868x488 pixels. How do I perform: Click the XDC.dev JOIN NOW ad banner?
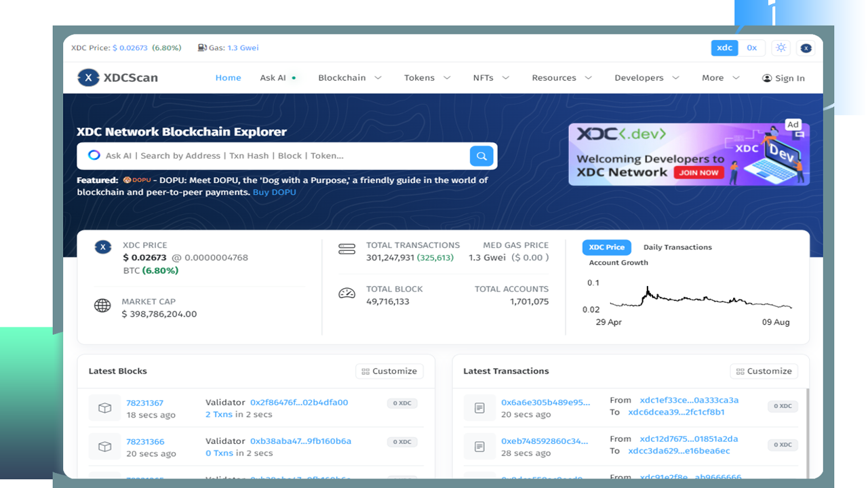[688, 155]
